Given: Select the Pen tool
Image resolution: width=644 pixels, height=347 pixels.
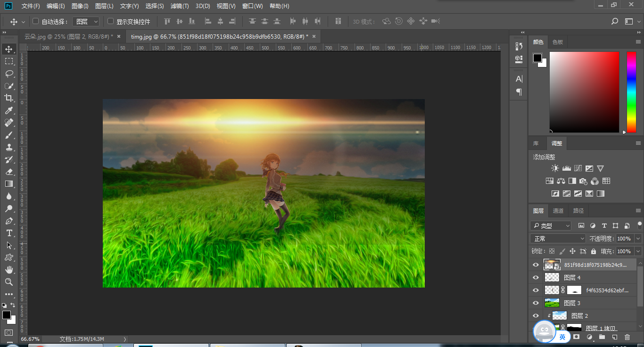Looking at the screenshot, I should [9, 221].
